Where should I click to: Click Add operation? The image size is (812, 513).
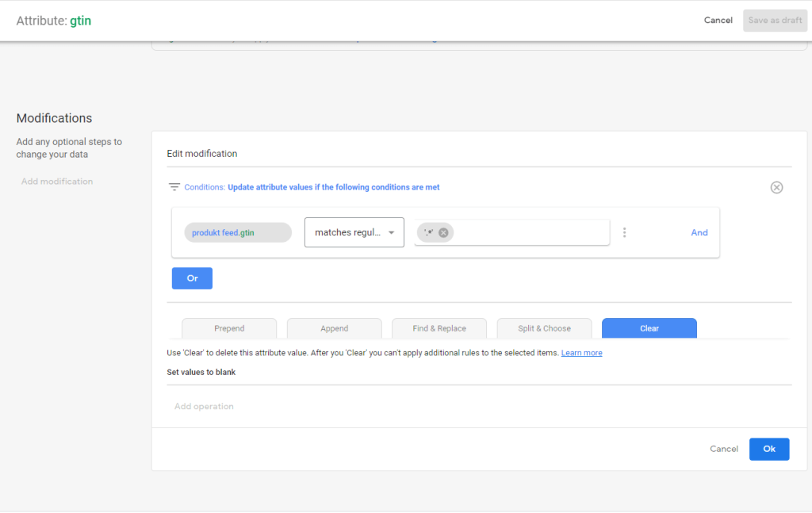click(204, 406)
